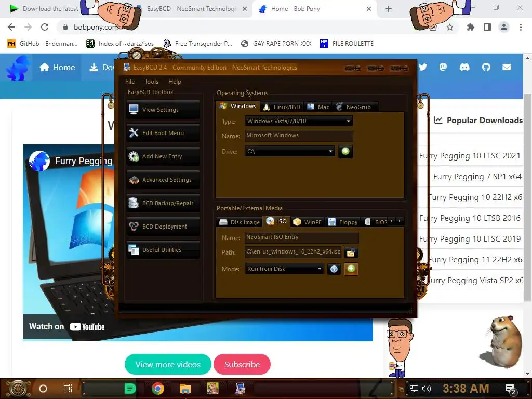532x399 pixels.
Task: Select Add New Entry in EasyBCD Toolbox
Action: (163, 156)
